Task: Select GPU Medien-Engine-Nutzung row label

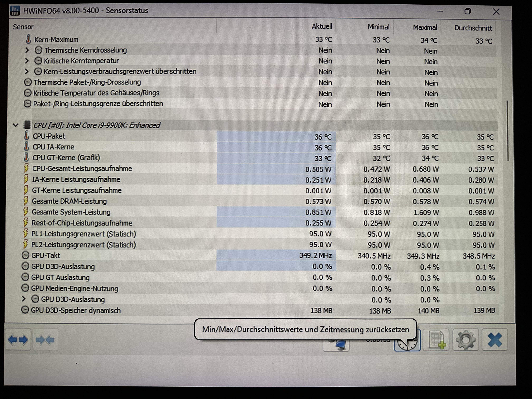Action: (x=75, y=288)
